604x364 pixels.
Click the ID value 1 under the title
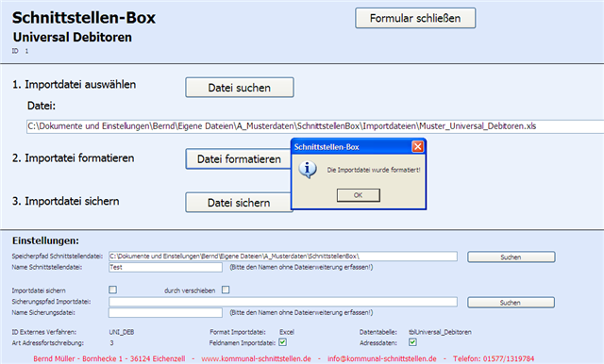26,51
